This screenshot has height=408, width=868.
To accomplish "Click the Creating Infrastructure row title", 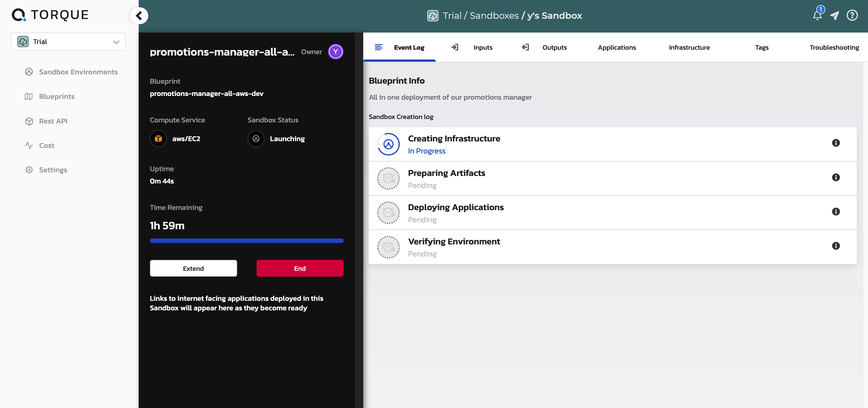I will [x=454, y=138].
